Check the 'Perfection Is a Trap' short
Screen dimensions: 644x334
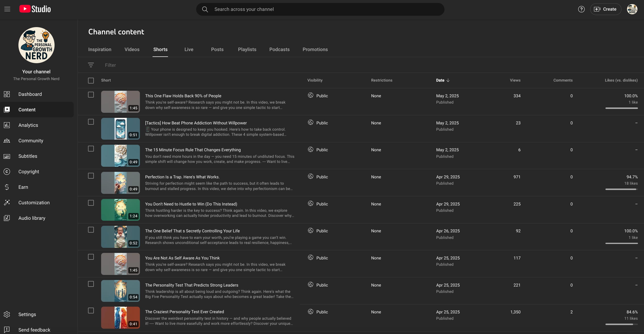pyautogui.click(x=91, y=176)
